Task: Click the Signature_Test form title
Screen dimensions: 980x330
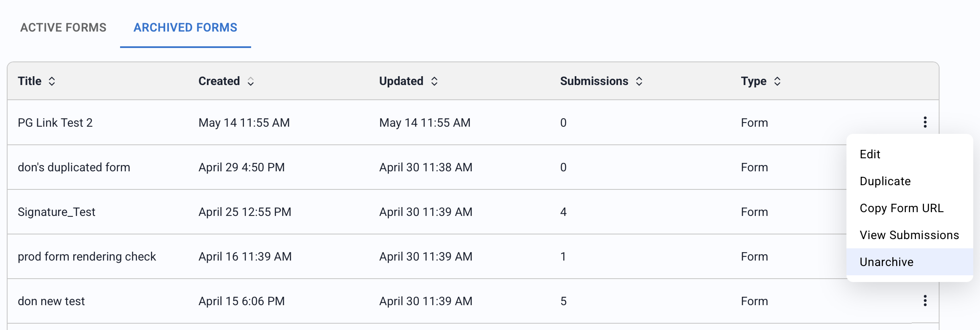Action: pos(57,212)
